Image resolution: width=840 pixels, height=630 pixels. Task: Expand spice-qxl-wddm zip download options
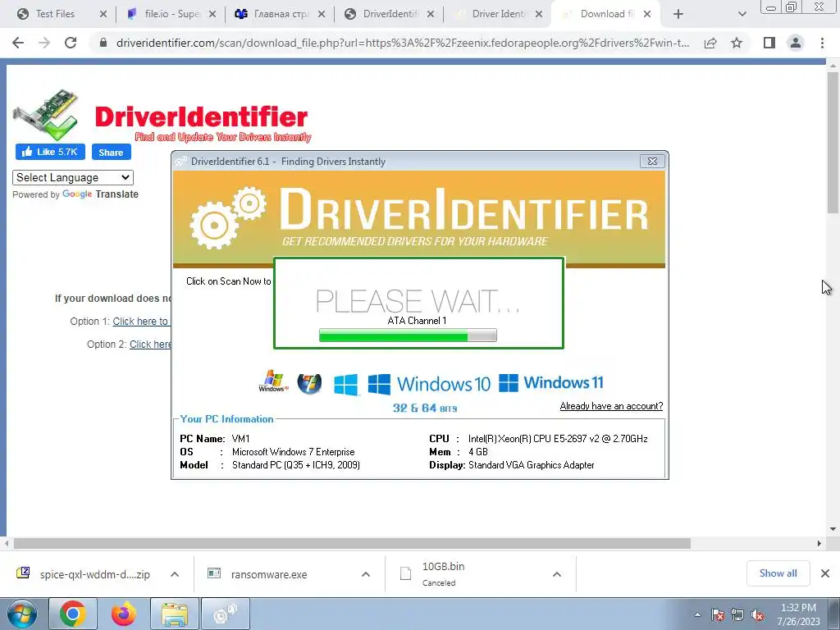point(175,574)
